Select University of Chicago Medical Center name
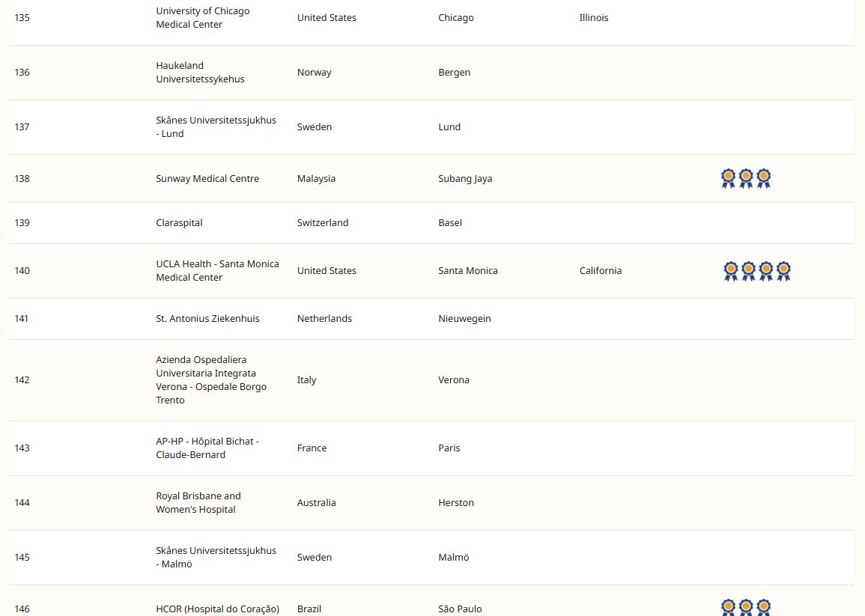The image size is (865, 616). [x=202, y=18]
